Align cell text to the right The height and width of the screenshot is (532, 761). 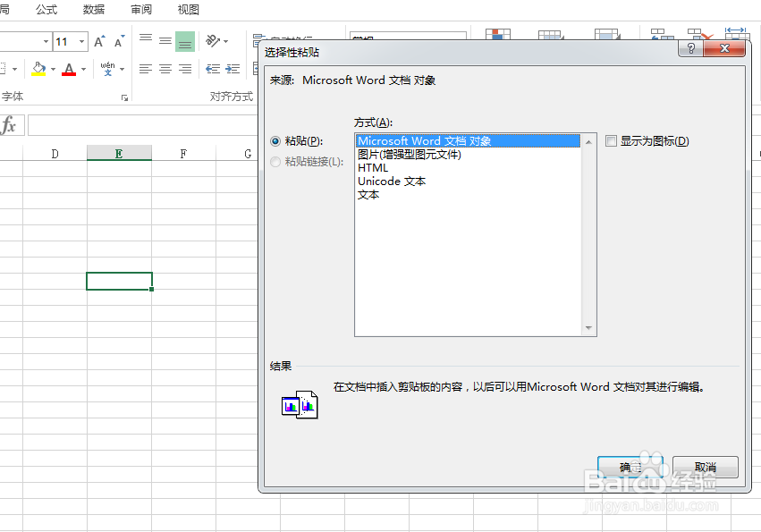(x=185, y=69)
